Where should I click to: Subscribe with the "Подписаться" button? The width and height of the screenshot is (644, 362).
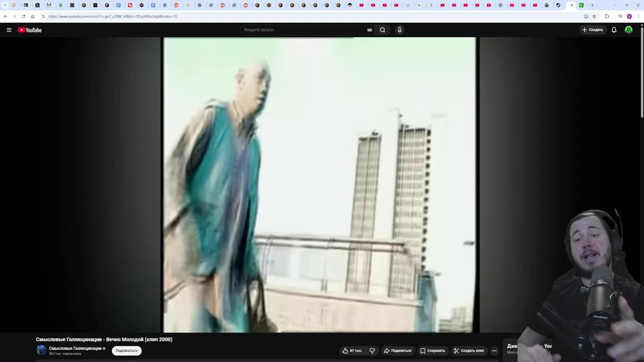click(127, 350)
